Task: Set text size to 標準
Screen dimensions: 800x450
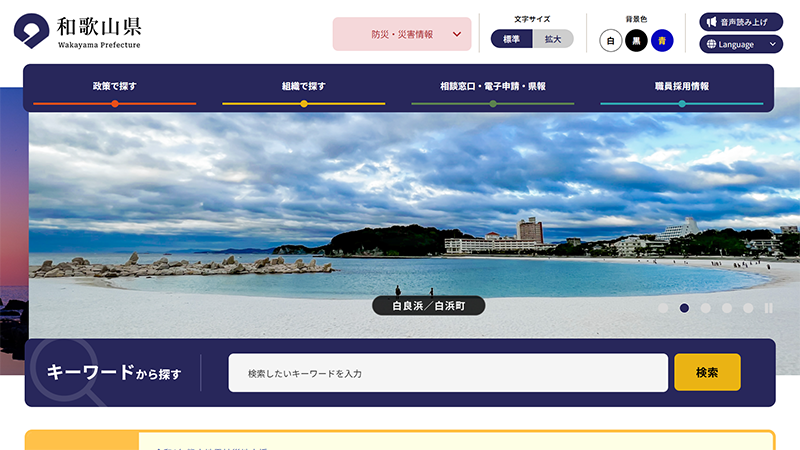Action: pyautogui.click(x=511, y=39)
